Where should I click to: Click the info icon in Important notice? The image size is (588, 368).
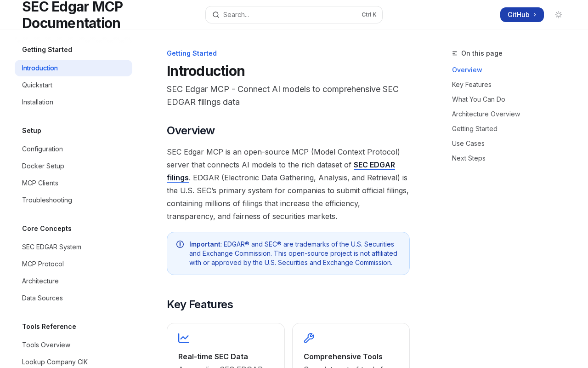pos(180,244)
